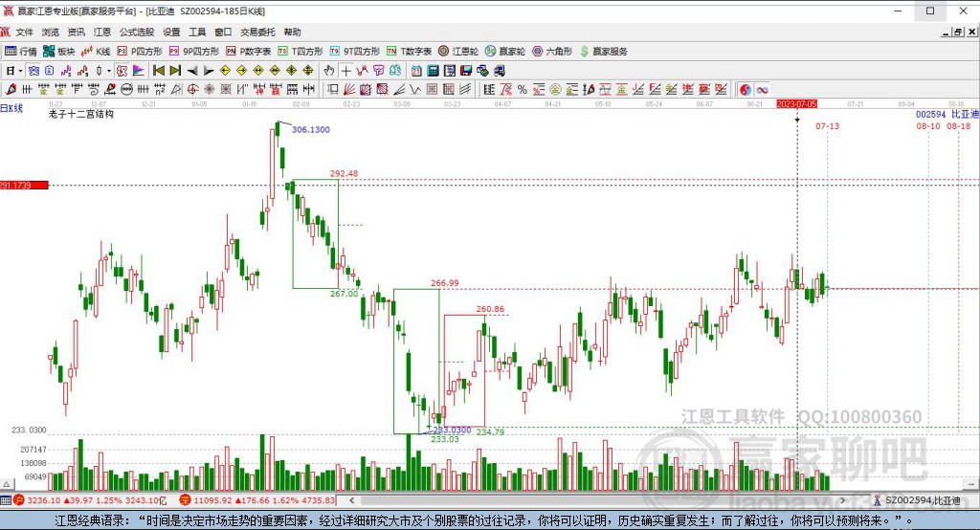Open the 江恩 menu
This screenshot has width=980, height=530.
[x=101, y=32]
